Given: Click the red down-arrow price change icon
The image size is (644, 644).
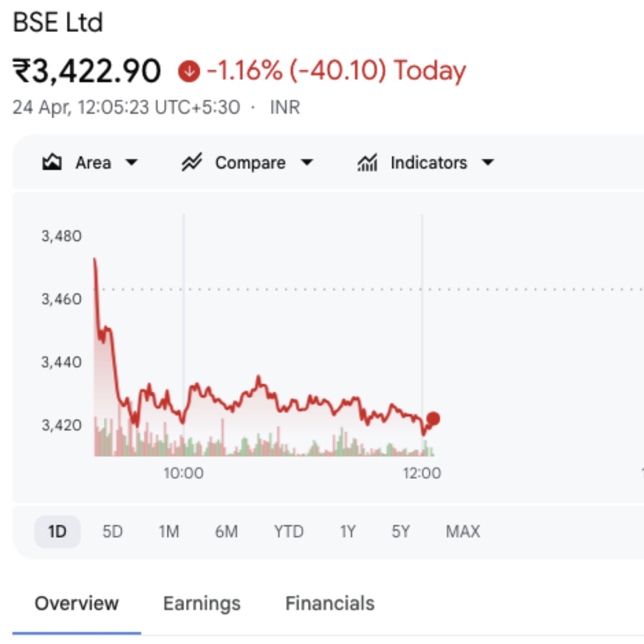Looking at the screenshot, I should click(x=189, y=72).
